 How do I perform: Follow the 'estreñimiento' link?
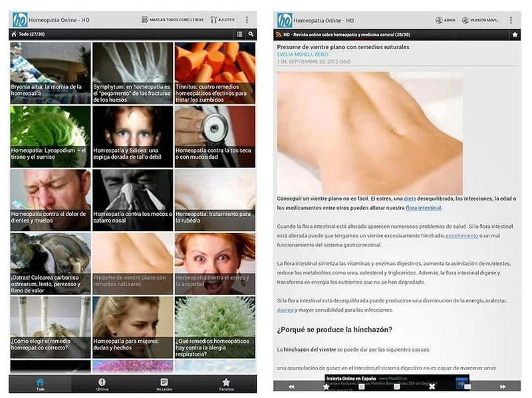pos(462,236)
